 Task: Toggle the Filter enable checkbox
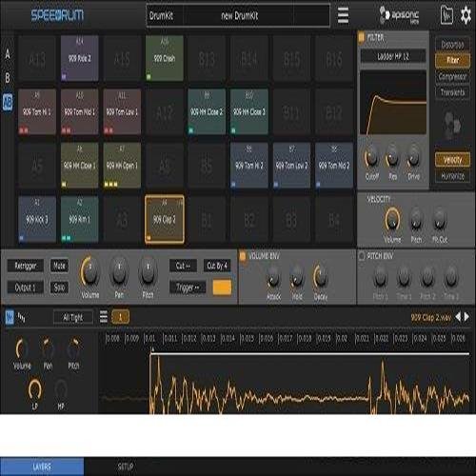[x=362, y=38]
